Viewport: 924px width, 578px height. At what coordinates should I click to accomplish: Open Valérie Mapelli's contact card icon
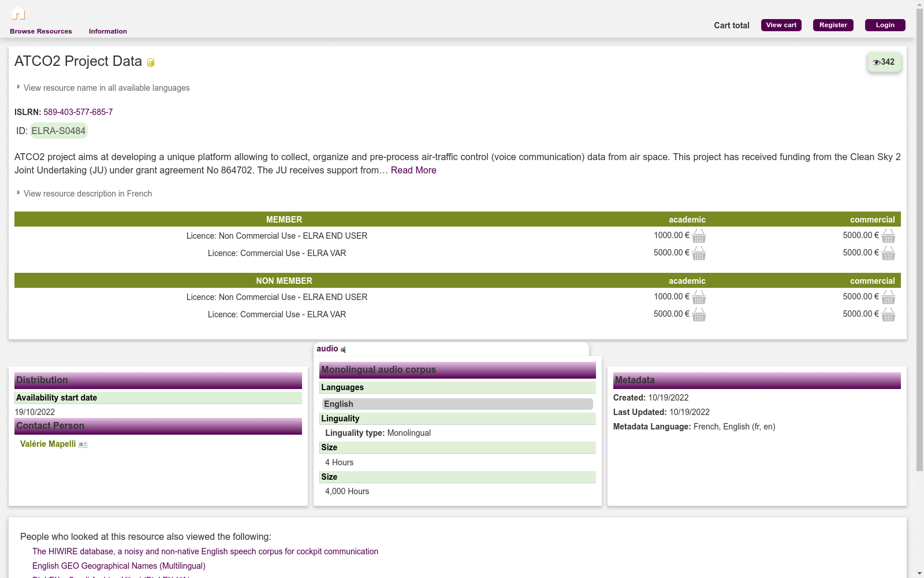pos(83,444)
